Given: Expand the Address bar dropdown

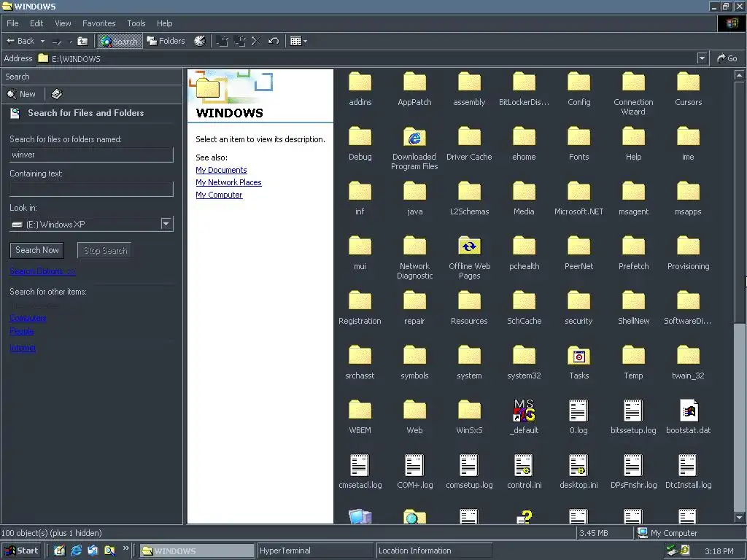Looking at the screenshot, I should pyautogui.click(x=702, y=58).
